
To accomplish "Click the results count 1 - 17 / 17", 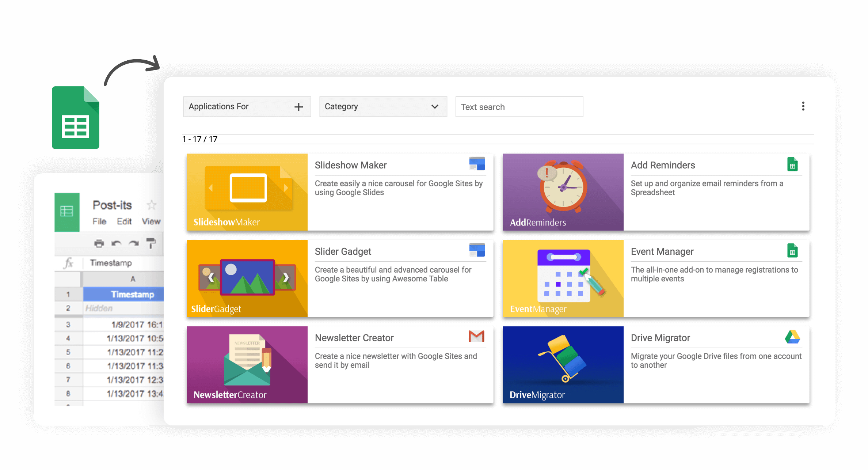I will [200, 139].
